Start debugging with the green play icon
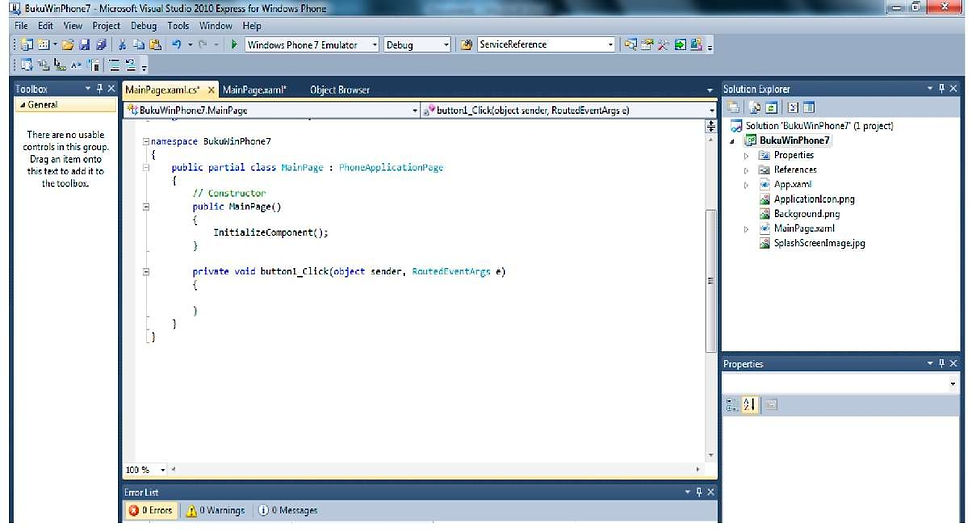This screenshot has width=980, height=532. [234, 45]
